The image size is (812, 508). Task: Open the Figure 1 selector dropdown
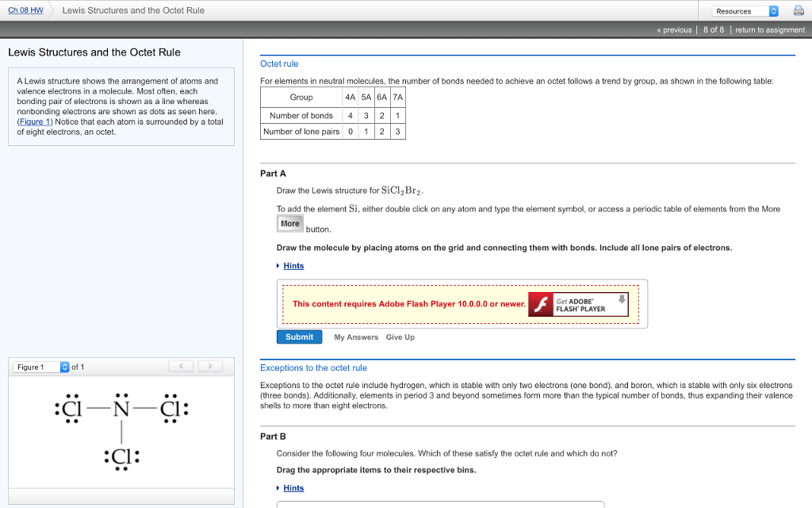[41, 367]
